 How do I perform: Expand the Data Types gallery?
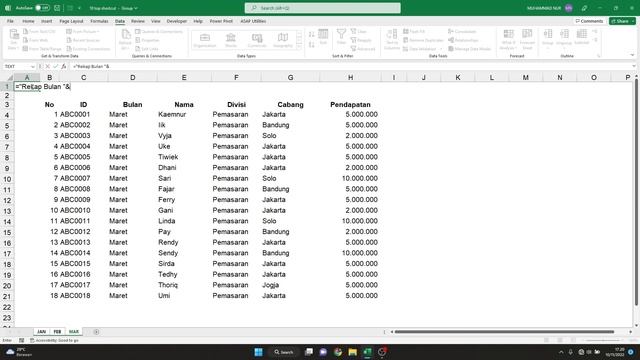pyautogui.click(x=299, y=47)
